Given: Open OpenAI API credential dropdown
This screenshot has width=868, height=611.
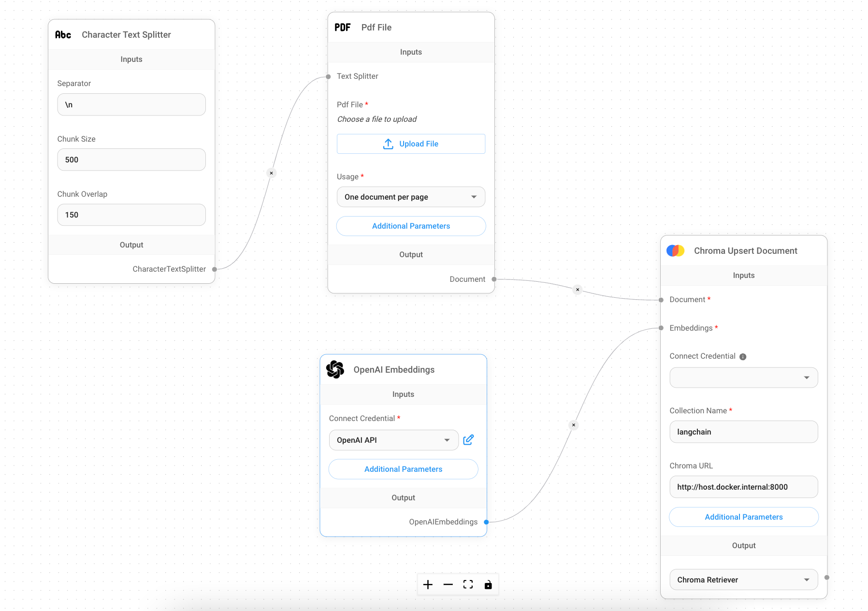Looking at the screenshot, I should pyautogui.click(x=394, y=440).
